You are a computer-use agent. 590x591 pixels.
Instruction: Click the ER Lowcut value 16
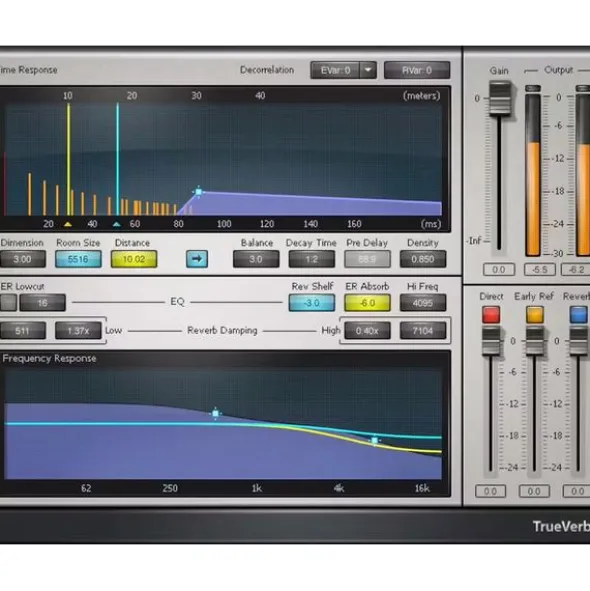click(x=42, y=303)
